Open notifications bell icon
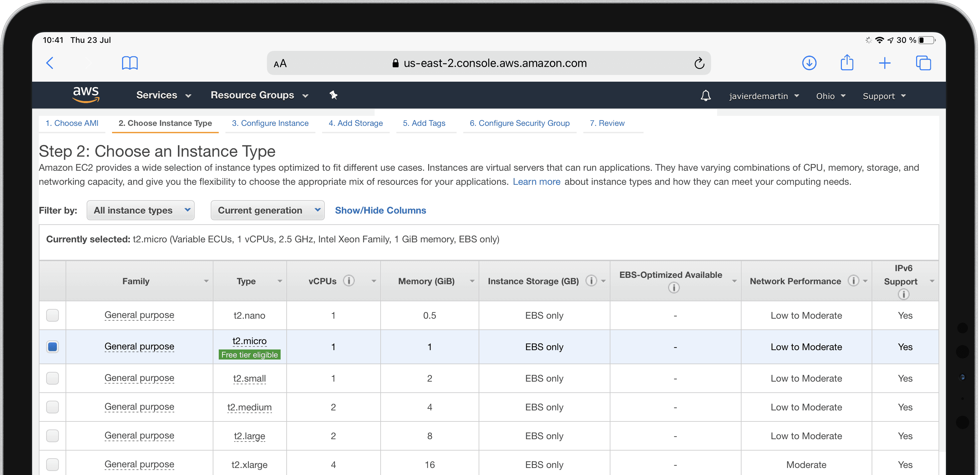The width and height of the screenshot is (980, 475). coord(705,95)
